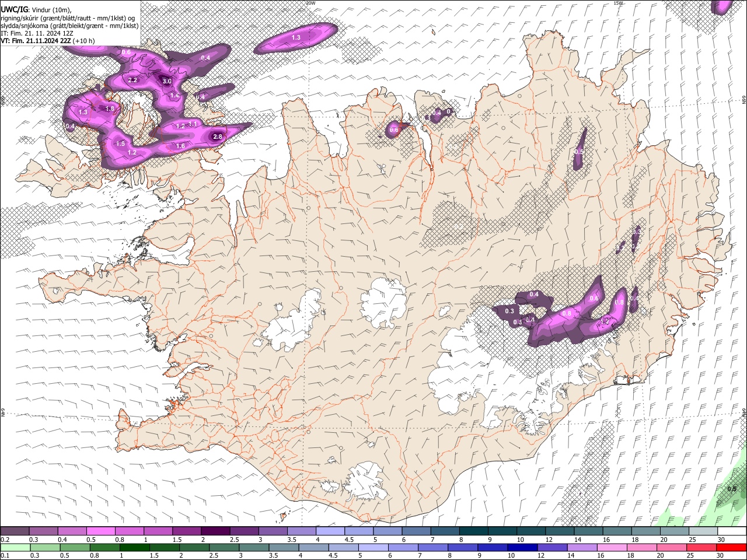This screenshot has height=560, width=747.
Task: Click the 'UWC/IG' title text in header
Action: (14, 9)
